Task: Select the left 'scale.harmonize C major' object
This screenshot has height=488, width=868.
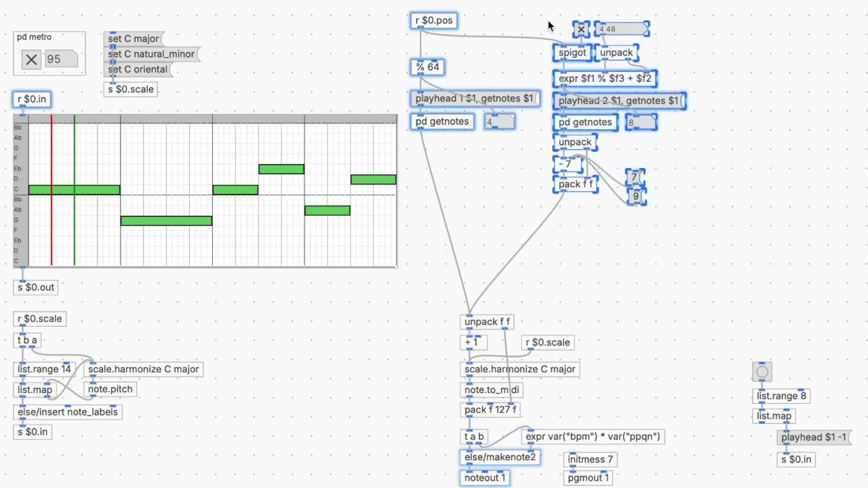Action: pos(143,369)
